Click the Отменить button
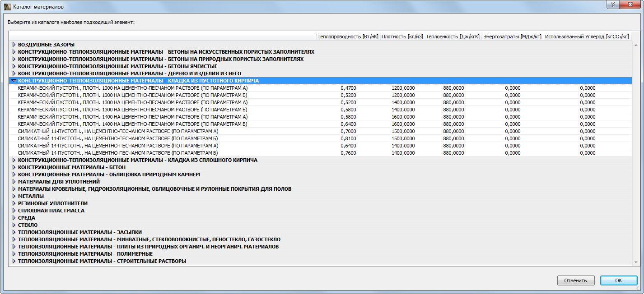Image resolution: width=644 pixels, height=294 pixels. point(576,280)
